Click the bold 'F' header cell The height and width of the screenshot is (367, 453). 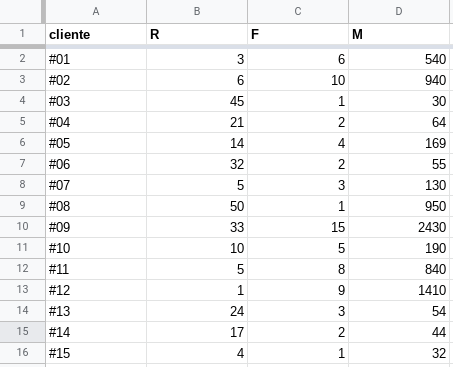[x=298, y=34]
